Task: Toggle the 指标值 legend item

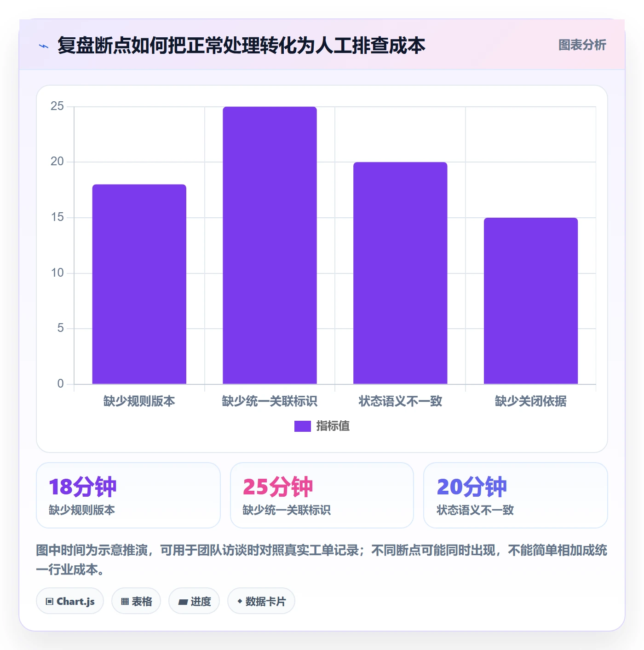Action: coord(322,426)
